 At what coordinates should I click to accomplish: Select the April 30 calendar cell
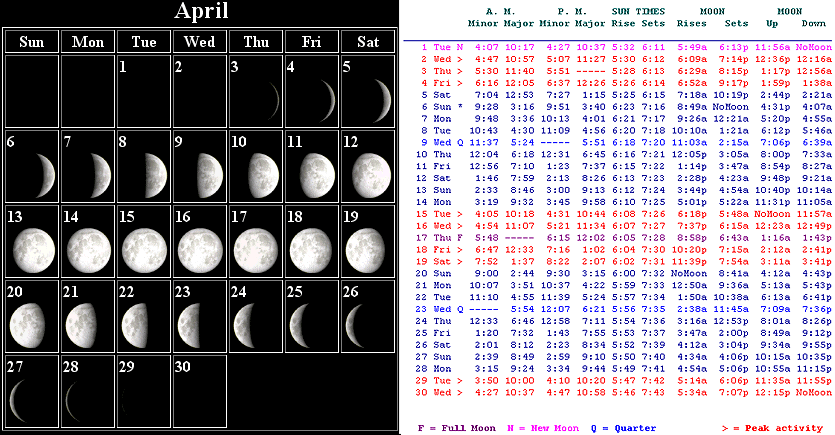199,390
